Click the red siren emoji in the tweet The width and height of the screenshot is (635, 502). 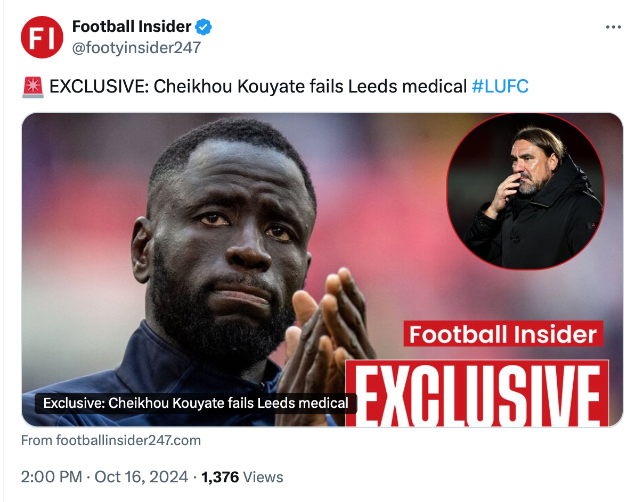31,87
